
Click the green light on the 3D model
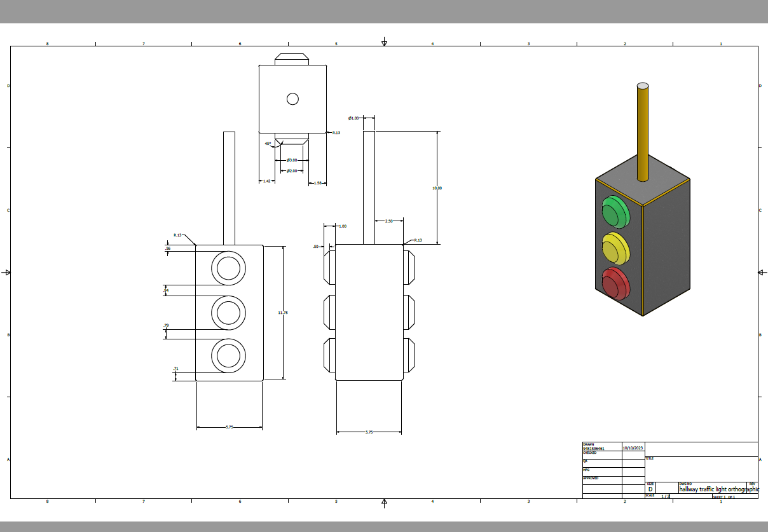pyautogui.click(x=615, y=212)
